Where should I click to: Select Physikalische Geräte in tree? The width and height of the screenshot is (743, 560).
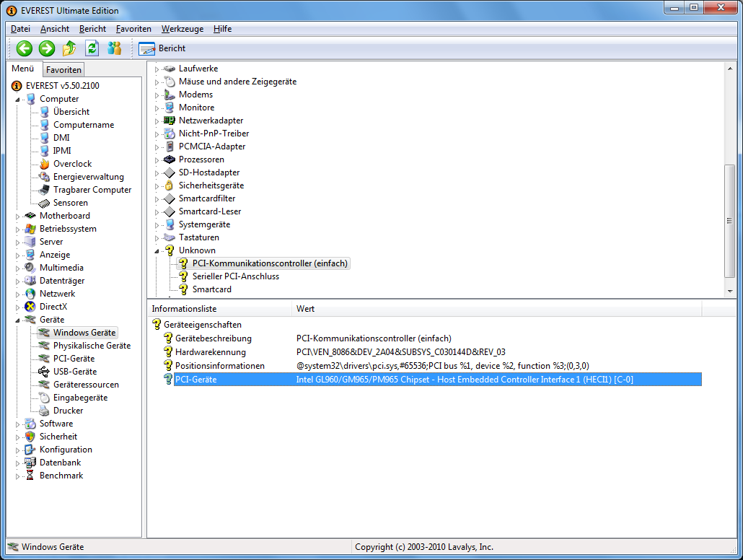[x=92, y=346]
